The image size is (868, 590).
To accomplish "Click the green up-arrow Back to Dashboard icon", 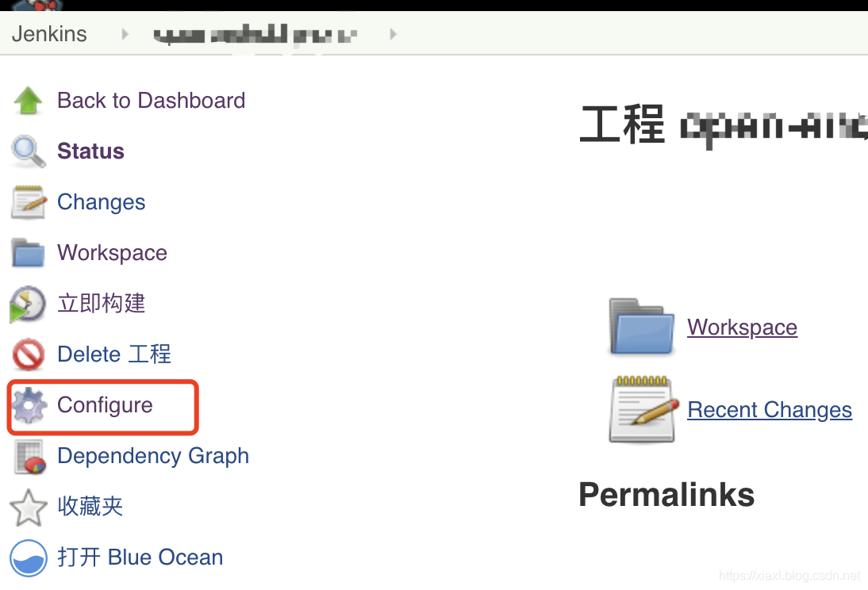I will click(x=28, y=101).
